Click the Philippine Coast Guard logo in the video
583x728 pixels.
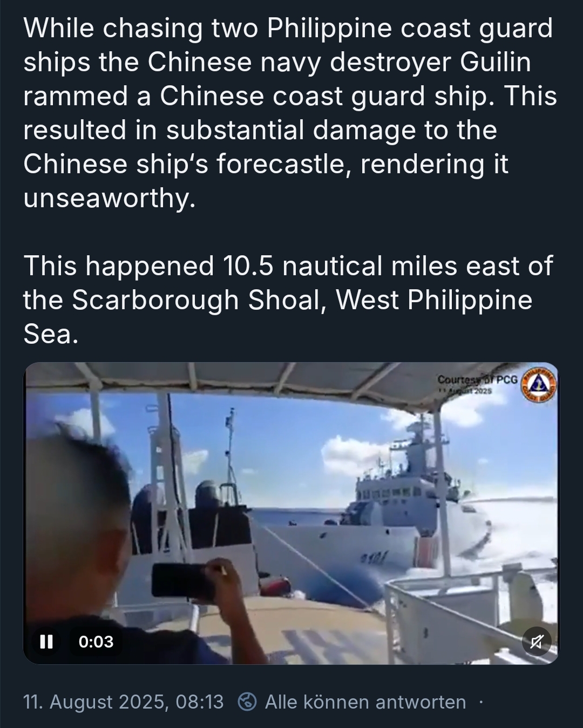click(x=538, y=385)
